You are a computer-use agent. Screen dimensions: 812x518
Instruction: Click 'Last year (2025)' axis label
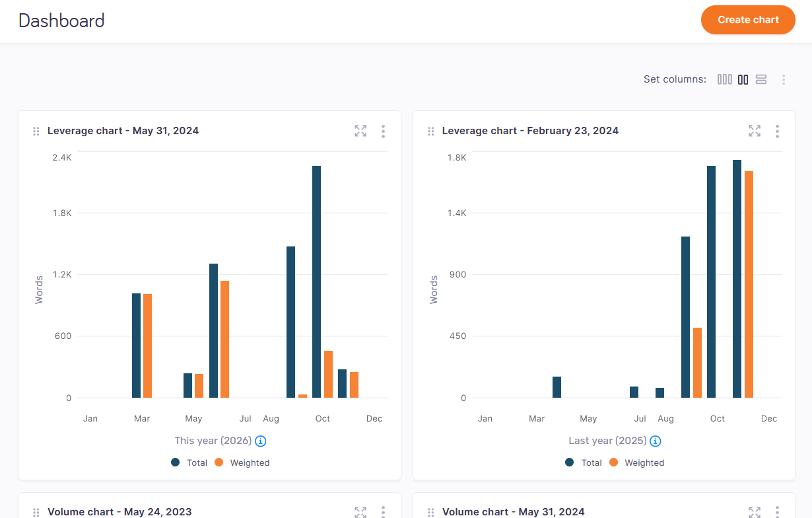pyautogui.click(x=608, y=441)
